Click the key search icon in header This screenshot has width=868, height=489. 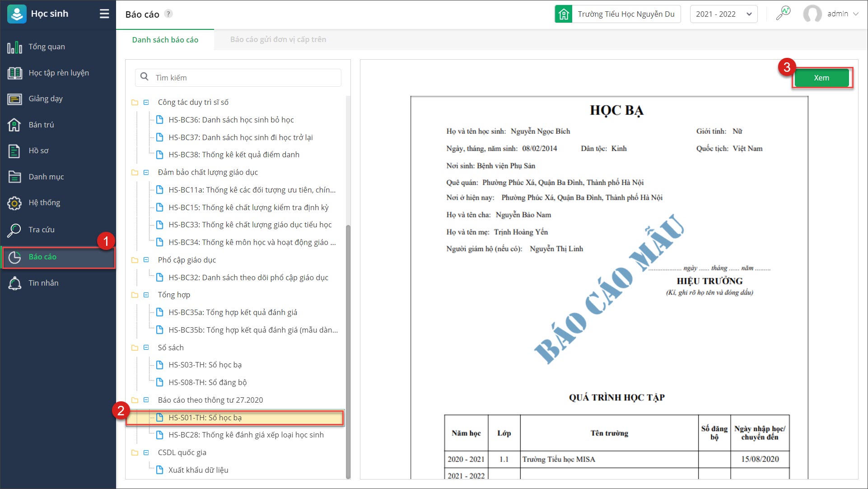(x=783, y=14)
